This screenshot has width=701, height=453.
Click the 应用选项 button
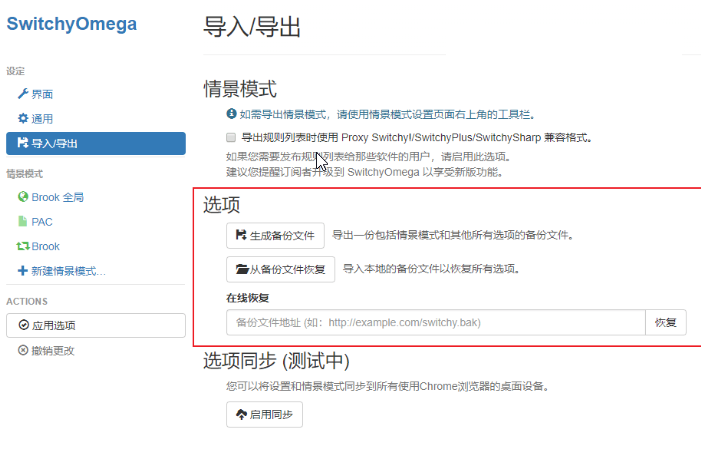click(96, 325)
